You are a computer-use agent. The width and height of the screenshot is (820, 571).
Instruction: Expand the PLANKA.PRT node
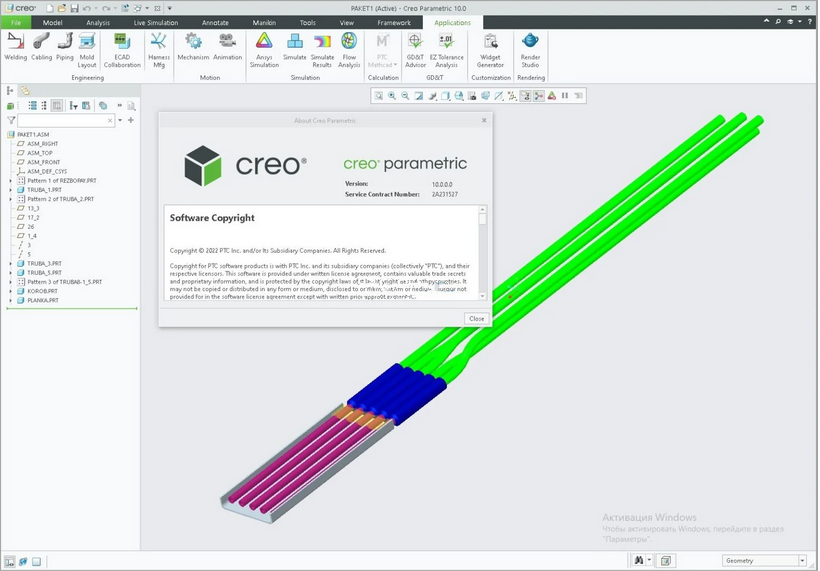tap(10, 300)
